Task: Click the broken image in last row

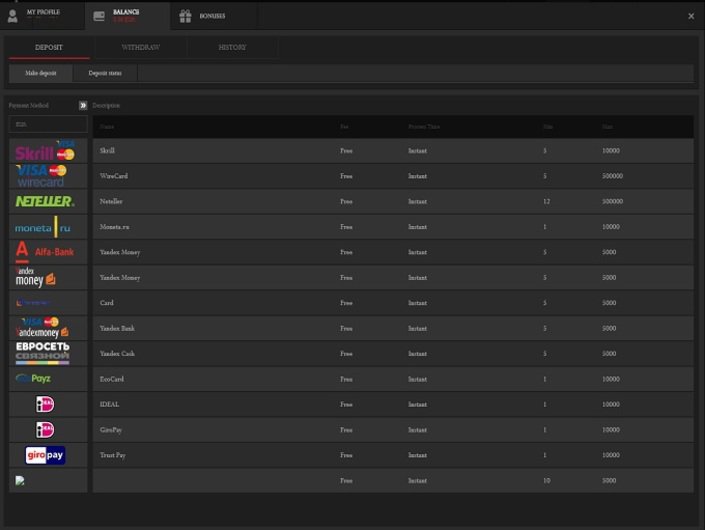Action: point(19,481)
